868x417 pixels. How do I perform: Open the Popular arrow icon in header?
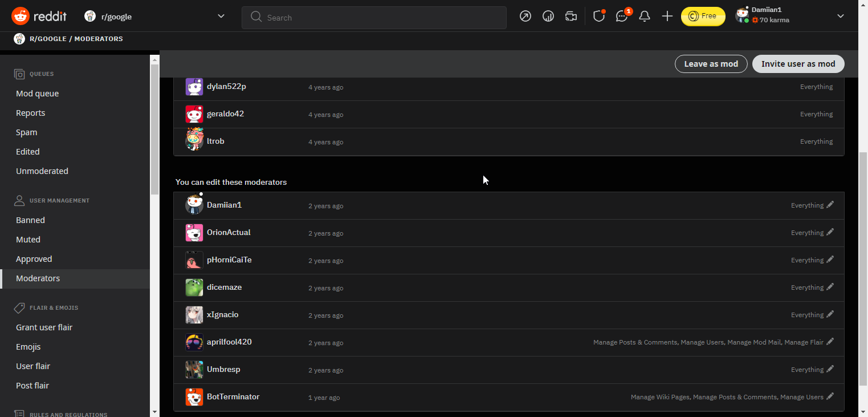point(525,17)
